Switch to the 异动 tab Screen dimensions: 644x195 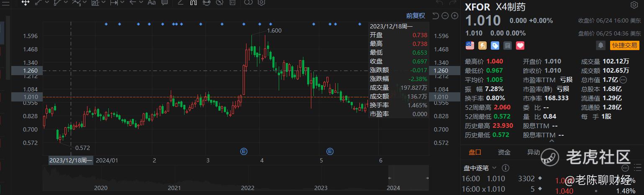click(533, 152)
